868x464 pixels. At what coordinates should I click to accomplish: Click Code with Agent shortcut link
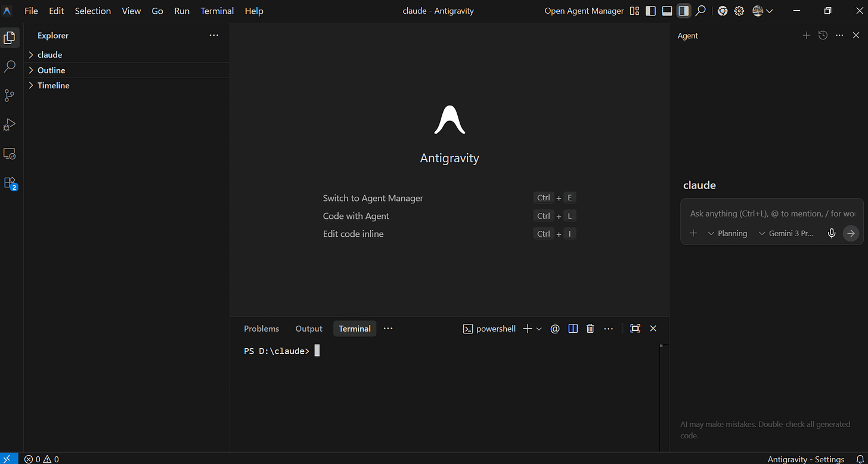(356, 216)
